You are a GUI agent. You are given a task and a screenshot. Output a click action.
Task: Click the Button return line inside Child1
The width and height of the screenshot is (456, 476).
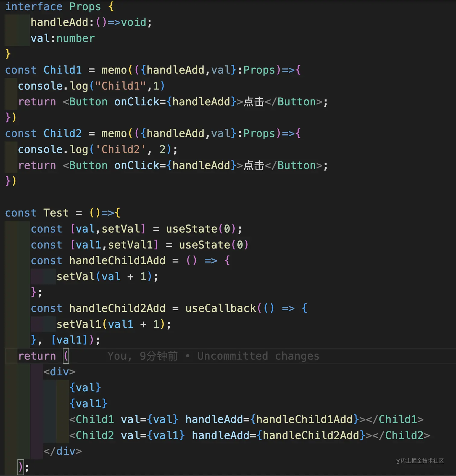pyautogui.click(x=173, y=102)
